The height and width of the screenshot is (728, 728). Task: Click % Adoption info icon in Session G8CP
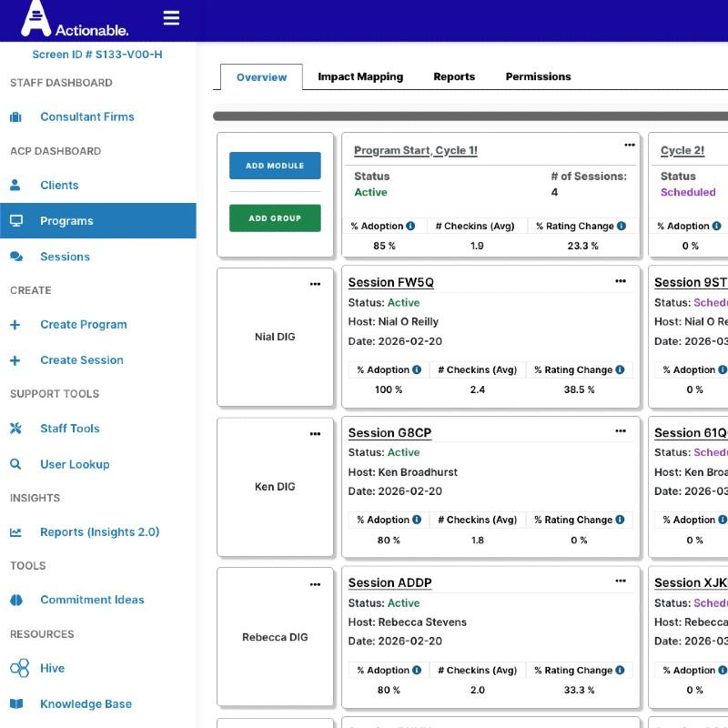417,520
